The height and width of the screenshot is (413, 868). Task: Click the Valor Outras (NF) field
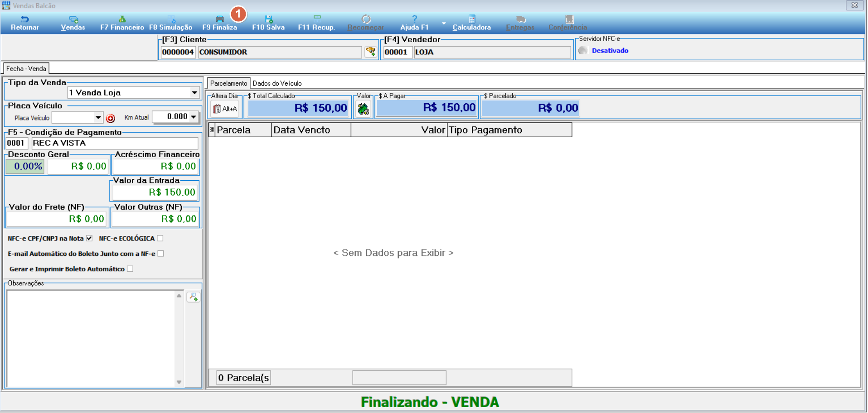click(155, 219)
